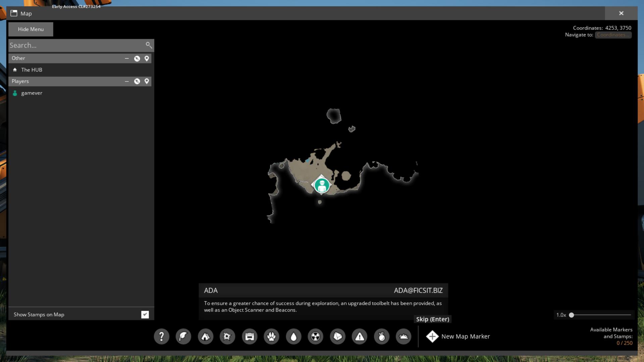Screen dimensions: 644x362
Task: Click the house icon beside The HUB
Action: pyautogui.click(x=15, y=70)
